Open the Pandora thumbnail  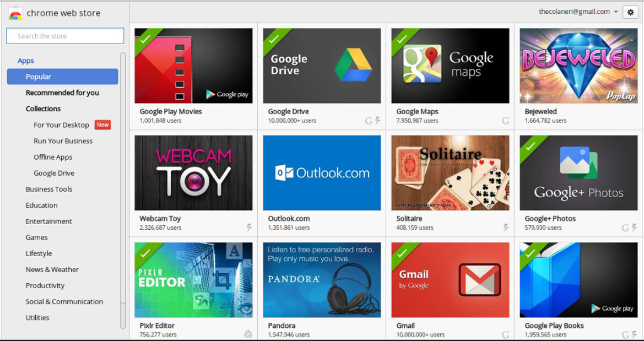click(x=322, y=280)
